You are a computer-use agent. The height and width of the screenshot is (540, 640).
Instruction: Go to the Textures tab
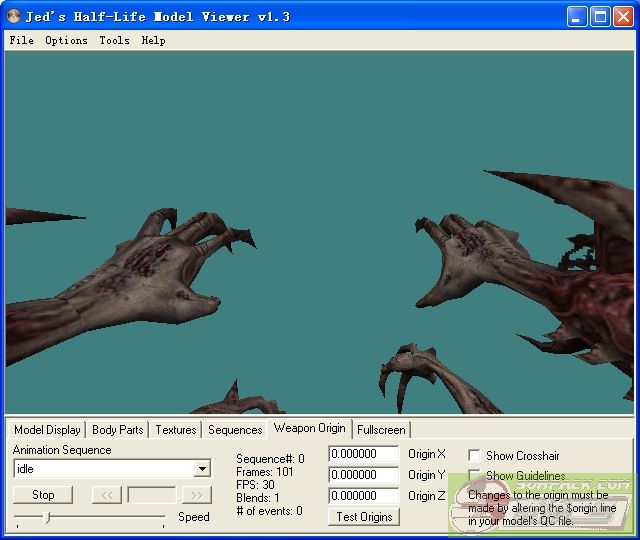175,430
